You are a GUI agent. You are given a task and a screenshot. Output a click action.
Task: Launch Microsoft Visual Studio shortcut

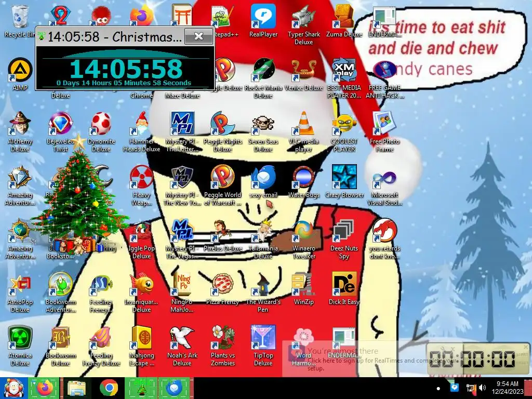pos(384,185)
